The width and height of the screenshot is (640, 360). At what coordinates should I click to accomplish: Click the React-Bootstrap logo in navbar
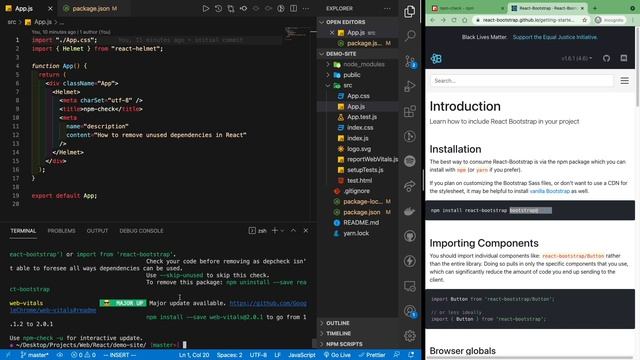tap(436, 58)
